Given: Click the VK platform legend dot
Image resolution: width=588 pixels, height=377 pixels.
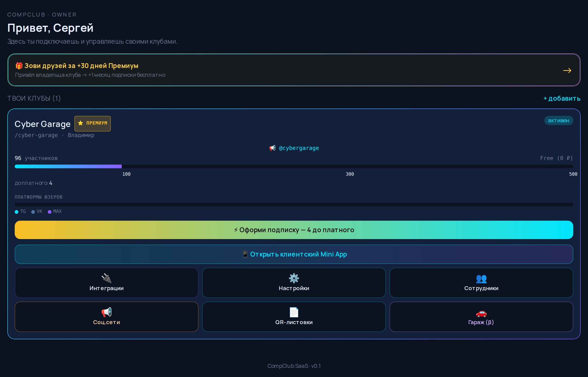Looking at the screenshot, I should click(33, 212).
